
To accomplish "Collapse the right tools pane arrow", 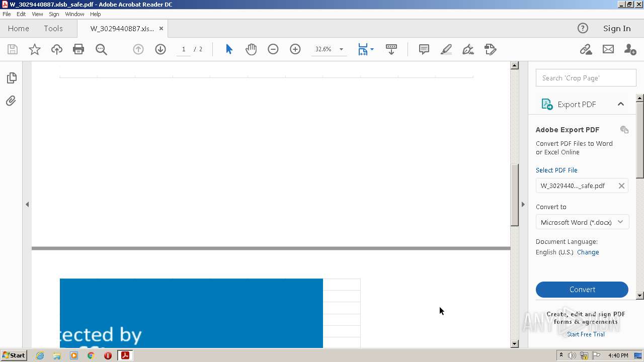I will [523, 204].
